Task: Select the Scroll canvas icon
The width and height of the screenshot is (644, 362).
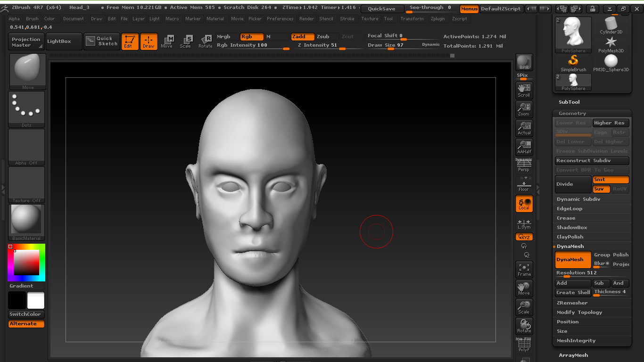Action: pyautogui.click(x=524, y=90)
